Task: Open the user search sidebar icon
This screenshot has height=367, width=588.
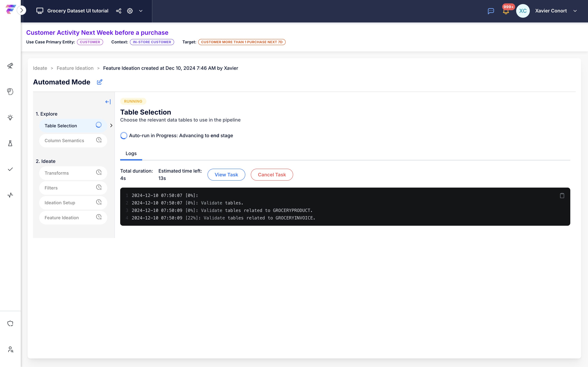Action: click(x=10, y=349)
